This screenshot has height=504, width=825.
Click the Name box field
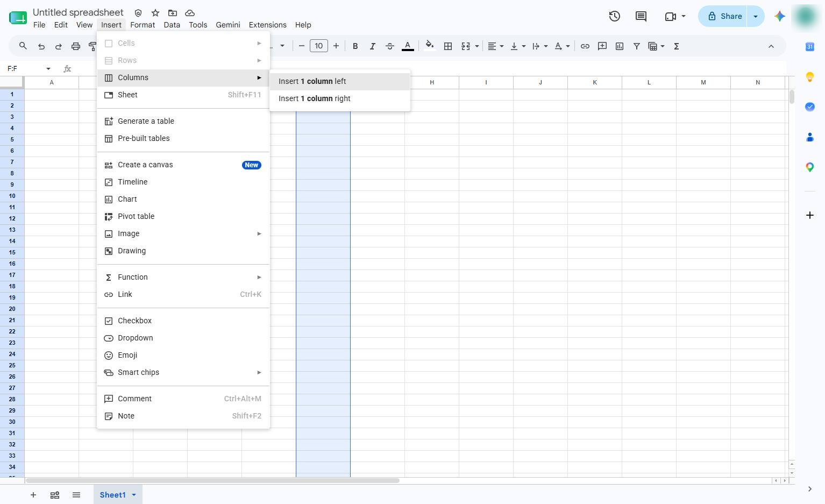coord(24,68)
